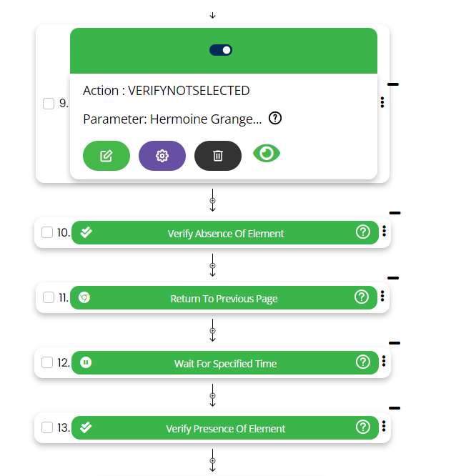Select the step 12 checkbox

coord(49,362)
